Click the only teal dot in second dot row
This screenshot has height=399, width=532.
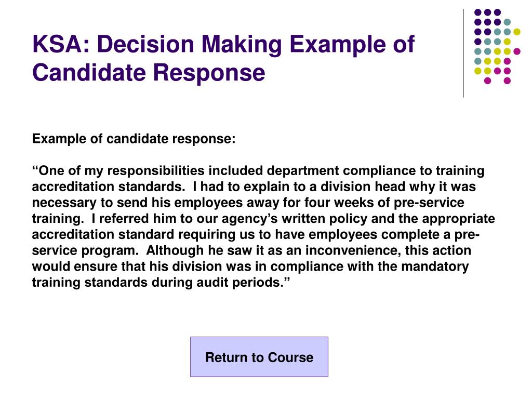point(507,22)
